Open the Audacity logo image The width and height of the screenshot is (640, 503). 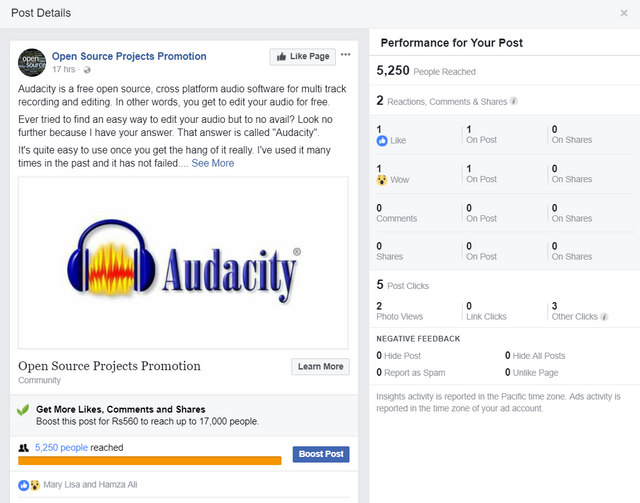coord(183,263)
